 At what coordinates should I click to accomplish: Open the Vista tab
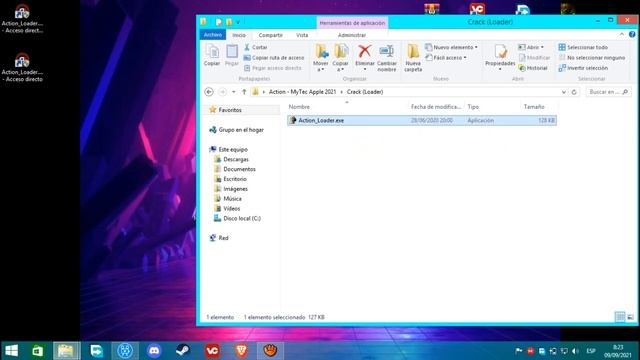pos(302,35)
